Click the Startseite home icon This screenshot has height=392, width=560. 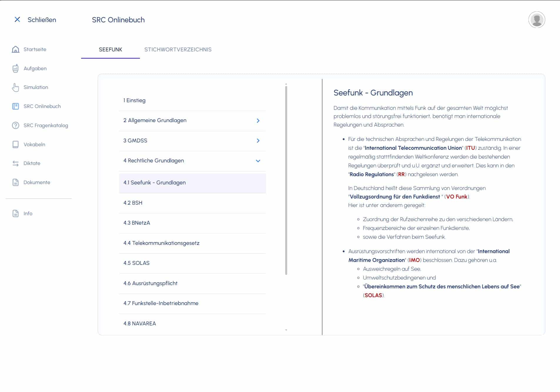[16, 49]
